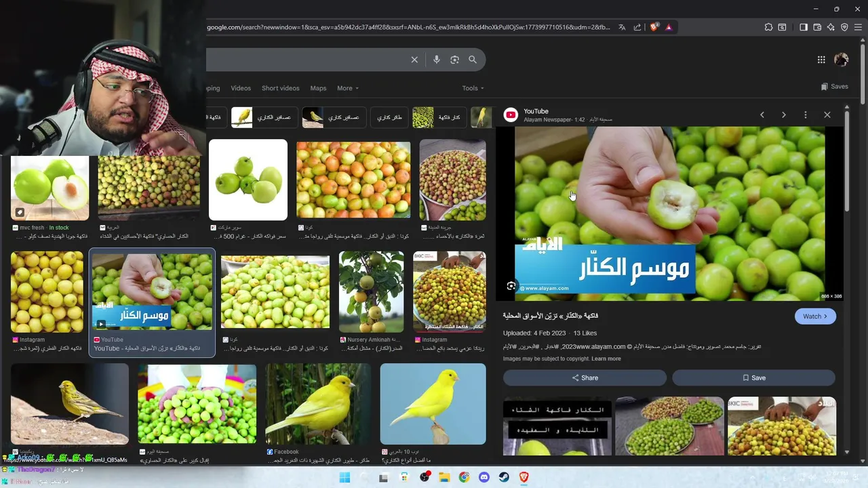Open the preview panel three-dot options
Screen dimensions: 868x488
(806, 115)
